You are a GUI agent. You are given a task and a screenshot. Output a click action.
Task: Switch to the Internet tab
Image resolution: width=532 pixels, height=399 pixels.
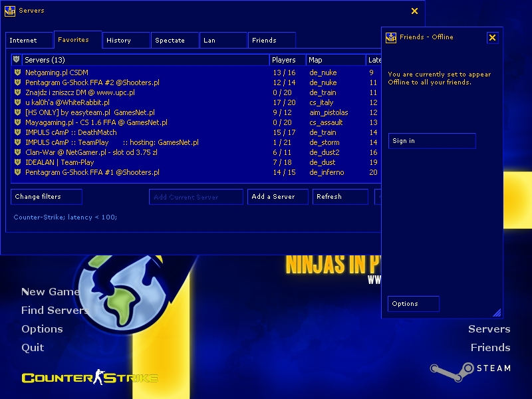[x=29, y=41]
